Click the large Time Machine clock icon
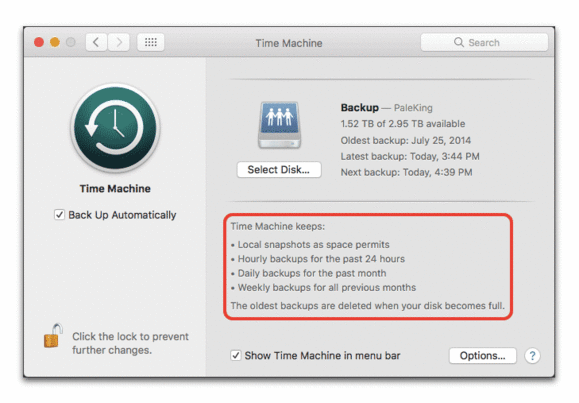 [115, 128]
